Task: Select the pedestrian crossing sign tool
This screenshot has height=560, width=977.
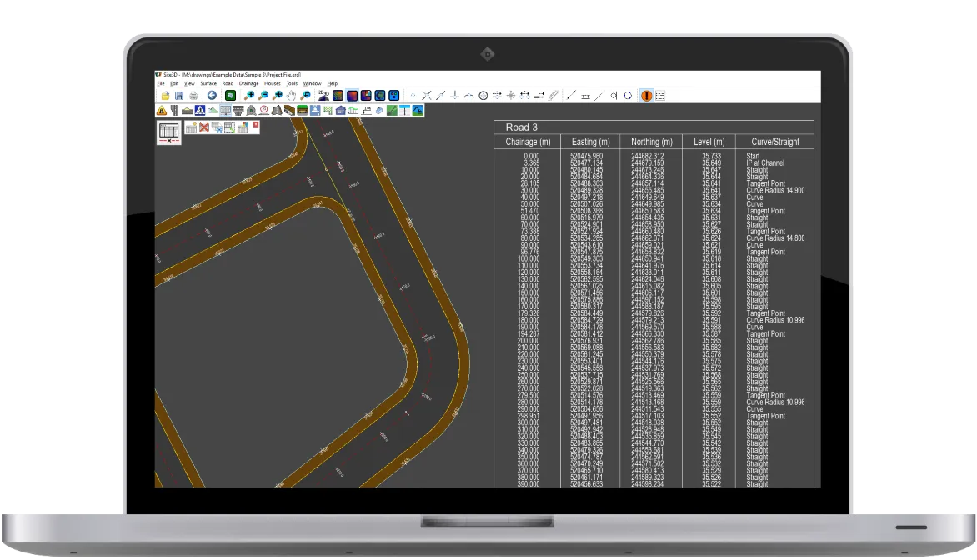Action: pyautogui.click(x=199, y=111)
